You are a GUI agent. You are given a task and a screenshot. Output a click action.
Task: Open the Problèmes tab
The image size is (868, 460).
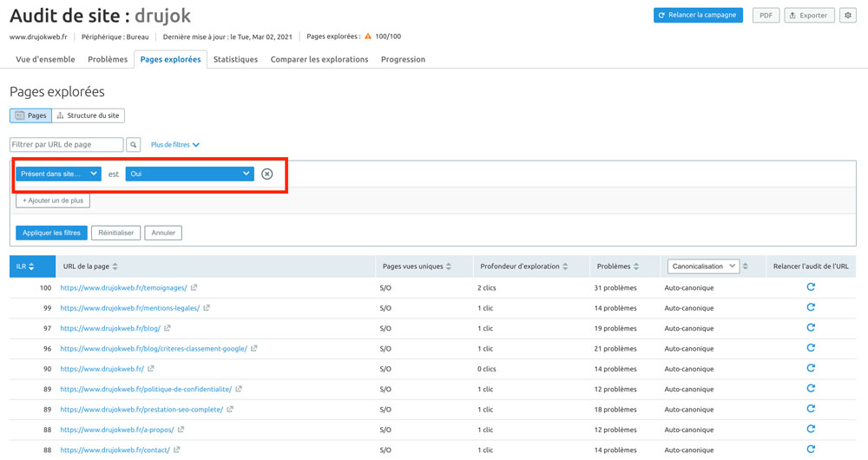click(108, 59)
